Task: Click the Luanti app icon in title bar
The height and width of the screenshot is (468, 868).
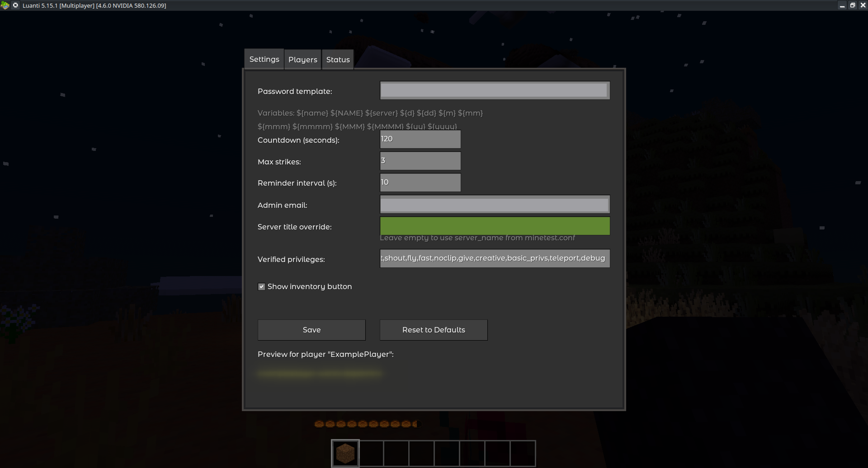Action: click(5, 5)
